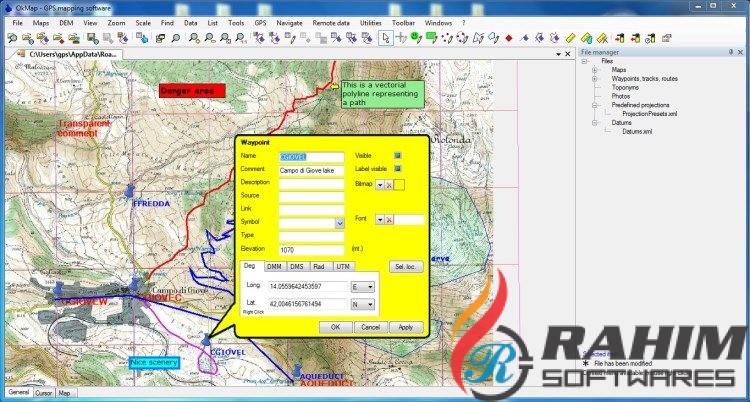Click the GPS device icon with clock
The image size is (750, 402).
(x=651, y=38)
